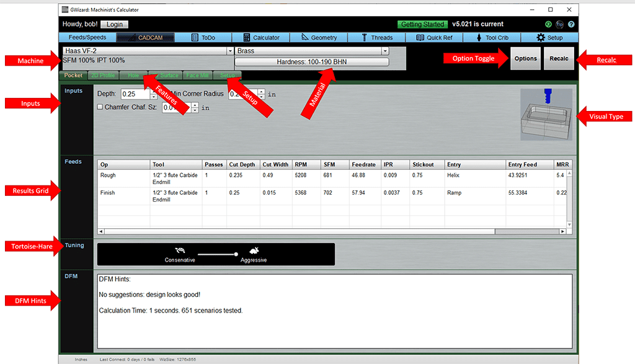Toggle the Options button
Viewport: 635px width, 364px height.
pos(525,59)
